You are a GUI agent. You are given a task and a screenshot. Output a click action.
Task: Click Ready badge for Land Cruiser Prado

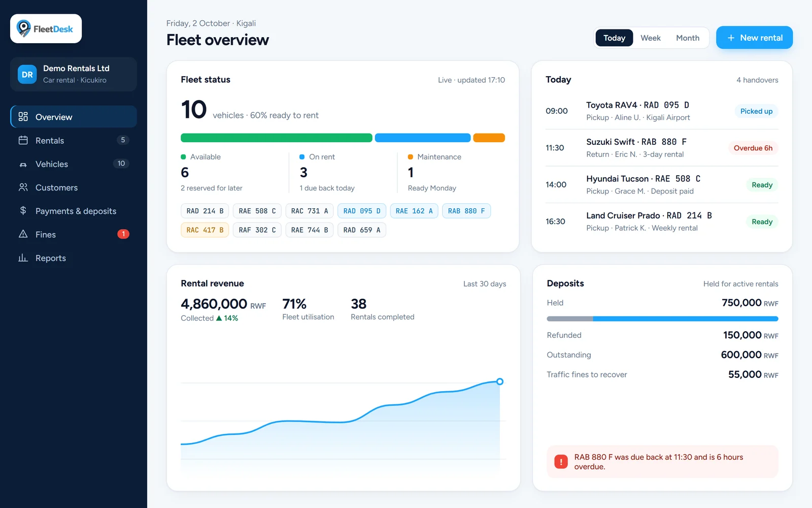[762, 221]
